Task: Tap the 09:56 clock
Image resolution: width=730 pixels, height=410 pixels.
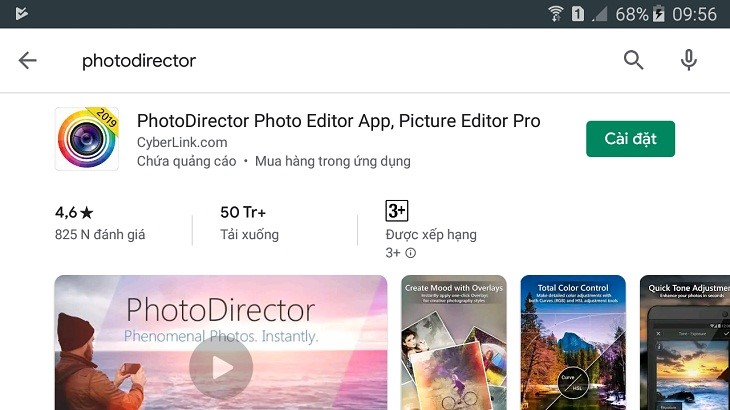Action: click(694, 14)
